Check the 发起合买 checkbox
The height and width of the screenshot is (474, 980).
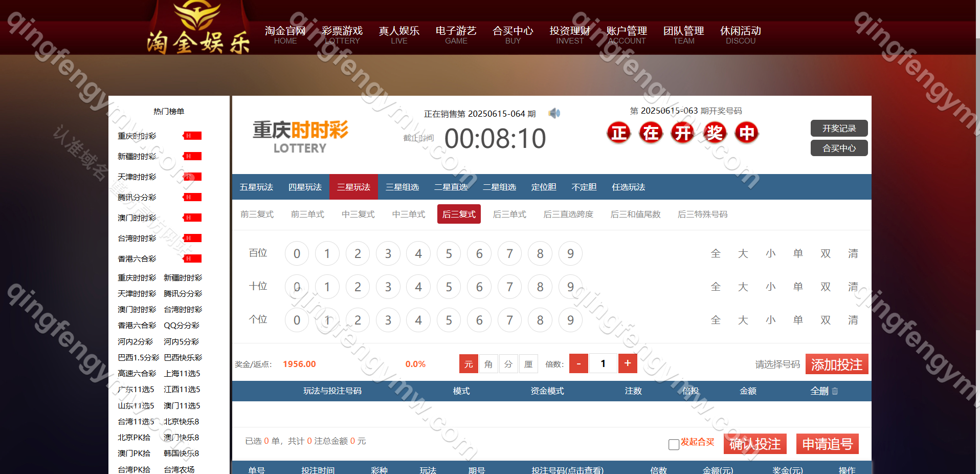[x=674, y=444]
